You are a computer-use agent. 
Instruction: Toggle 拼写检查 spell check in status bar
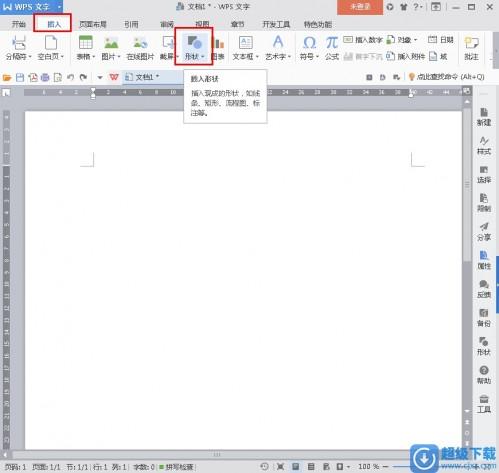click(176, 467)
